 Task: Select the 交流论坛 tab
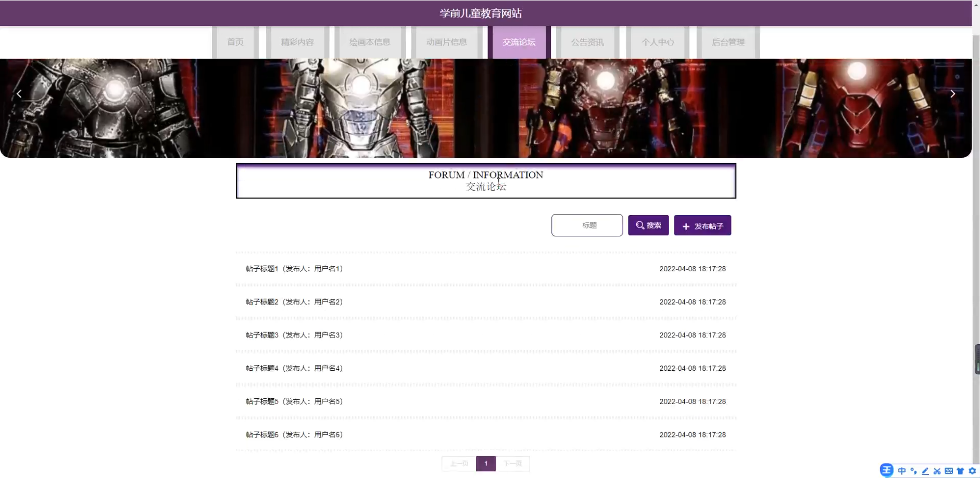pos(519,42)
